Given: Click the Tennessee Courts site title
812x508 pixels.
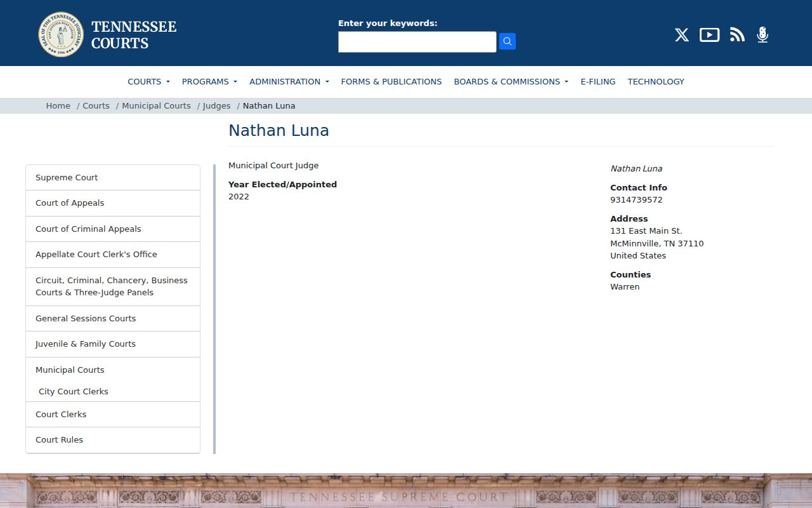Looking at the screenshot, I should [134, 35].
